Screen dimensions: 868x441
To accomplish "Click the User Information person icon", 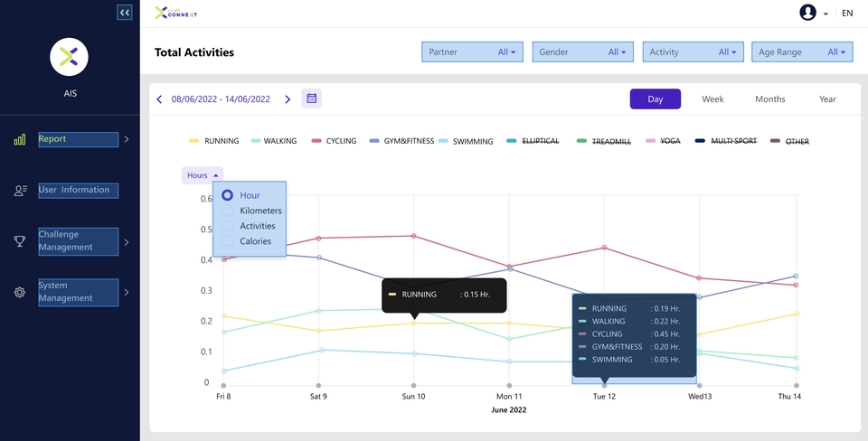I will pos(20,191).
